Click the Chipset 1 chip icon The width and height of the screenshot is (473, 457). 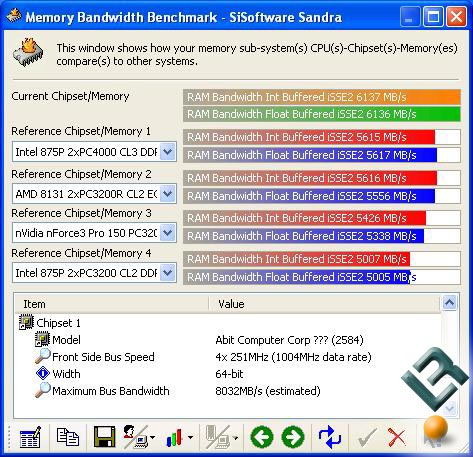26,322
